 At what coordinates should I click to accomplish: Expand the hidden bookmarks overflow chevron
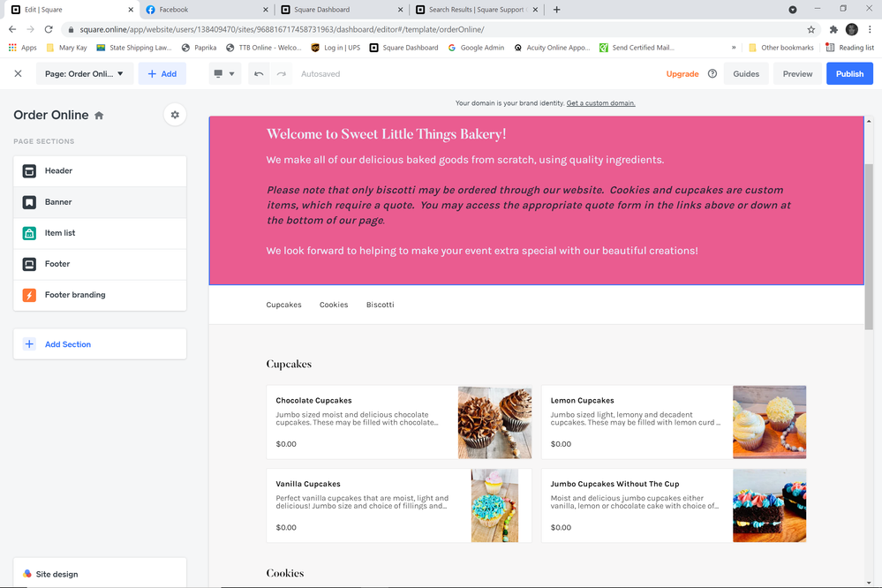coord(734,48)
